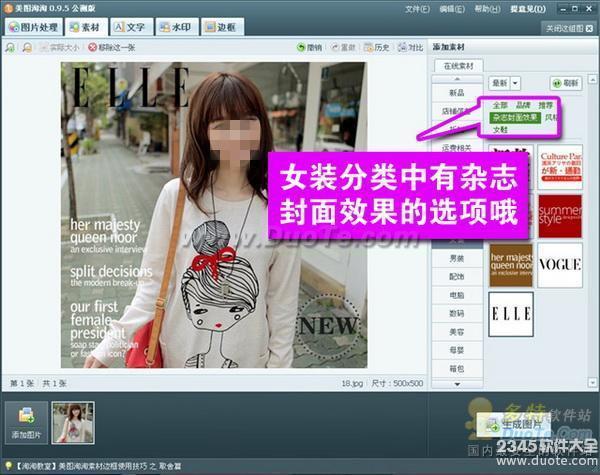
Task: Choose the 推荐 filter
Action: click(545, 105)
